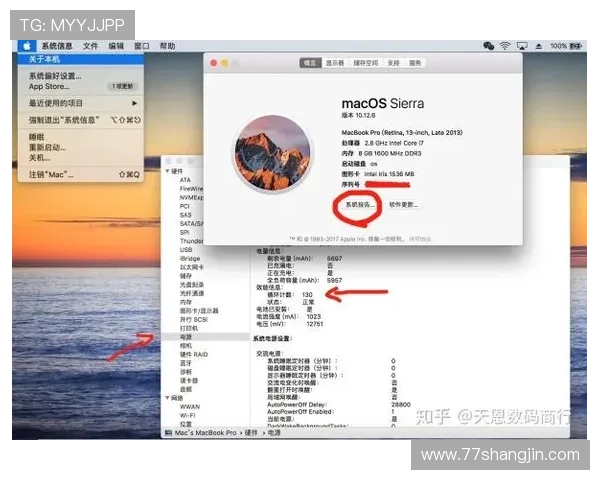Click the AirPlay display icon in the menu bar
Screen dimensions: 600x480
tap(522, 46)
